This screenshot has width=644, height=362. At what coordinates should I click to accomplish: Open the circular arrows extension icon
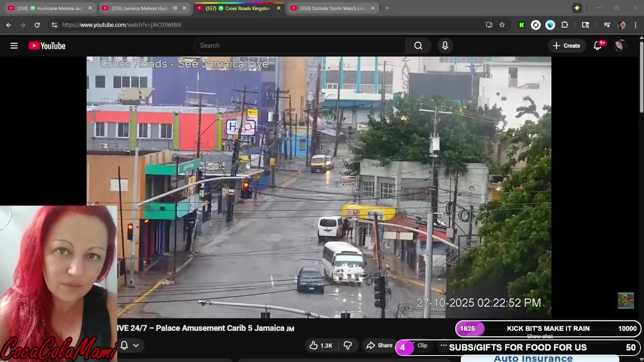coord(536,25)
